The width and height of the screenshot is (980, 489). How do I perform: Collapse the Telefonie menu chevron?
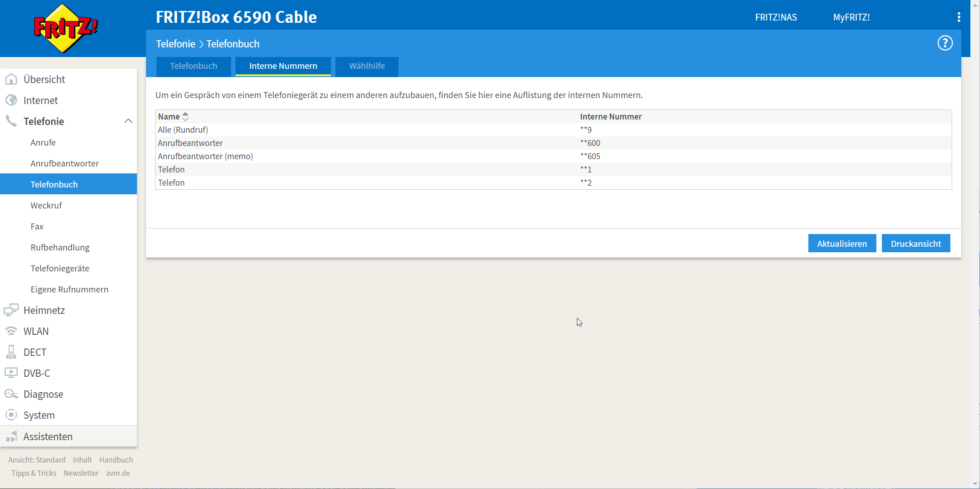128,121
